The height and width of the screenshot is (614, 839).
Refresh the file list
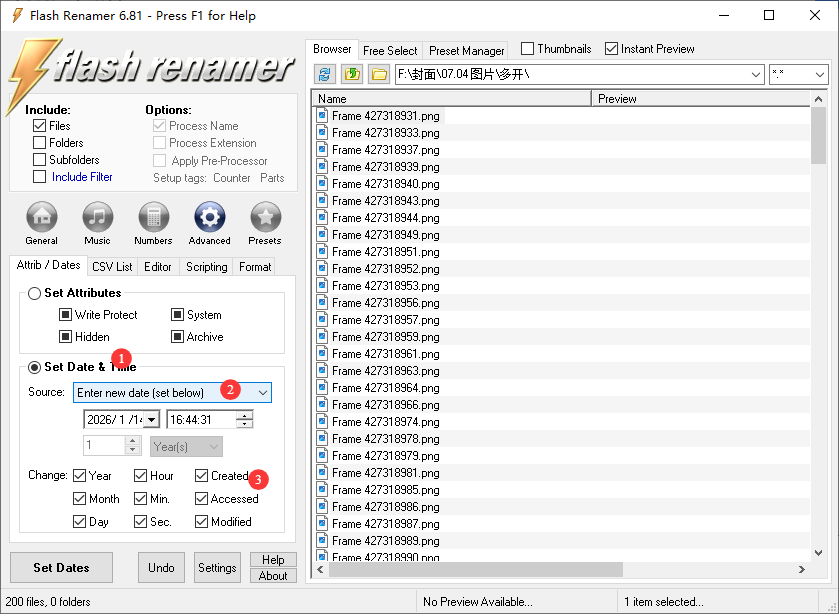coord(325,75)
